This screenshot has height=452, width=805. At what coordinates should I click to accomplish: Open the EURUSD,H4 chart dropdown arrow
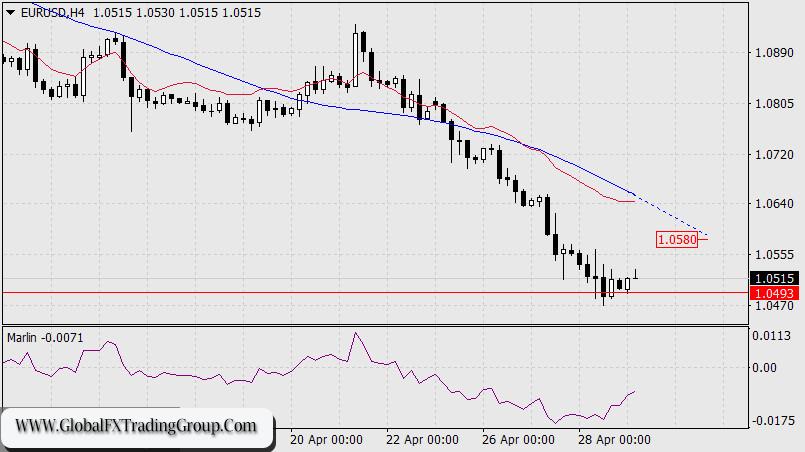(x=10, y=13)
